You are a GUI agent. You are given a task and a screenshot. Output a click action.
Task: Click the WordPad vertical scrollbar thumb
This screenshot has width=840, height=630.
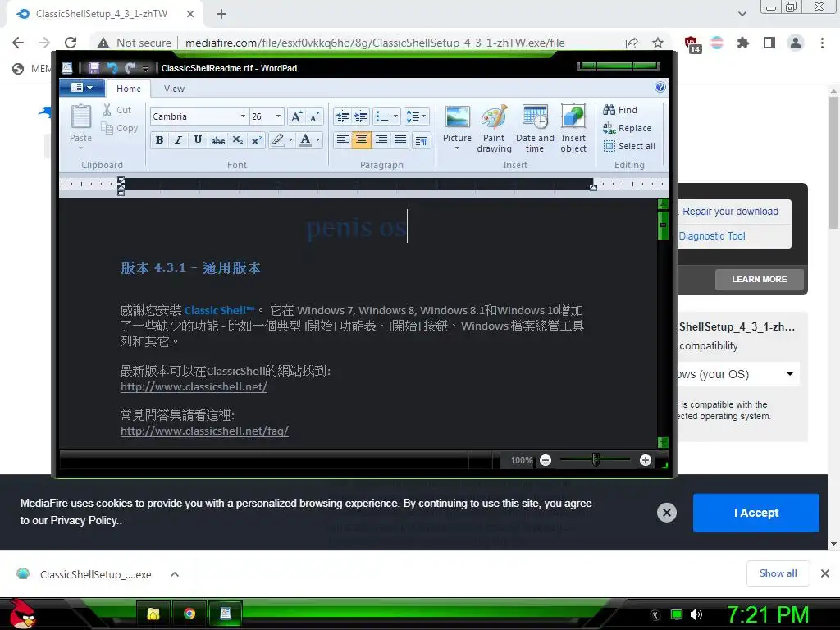(663, 225)
